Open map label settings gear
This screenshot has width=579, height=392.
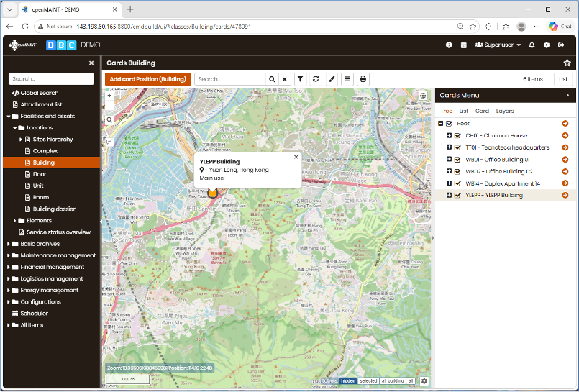pos(424,381)
